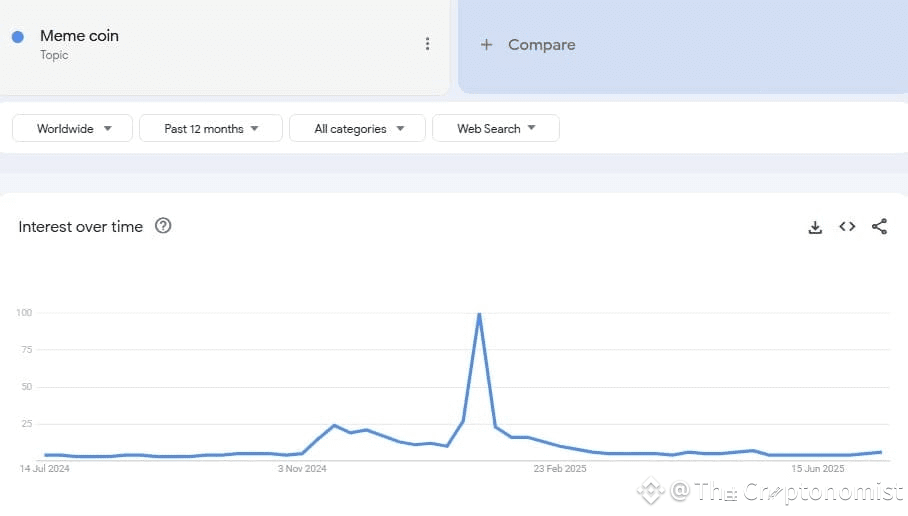Click the plus icon beside Compare
This screenshot has height=516, width=908.
(486, 45)
